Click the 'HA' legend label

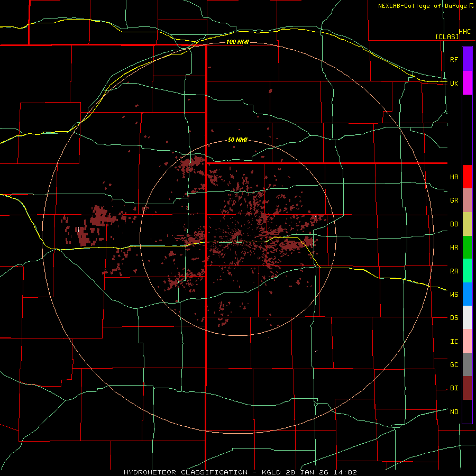click(x=454, y=177)
